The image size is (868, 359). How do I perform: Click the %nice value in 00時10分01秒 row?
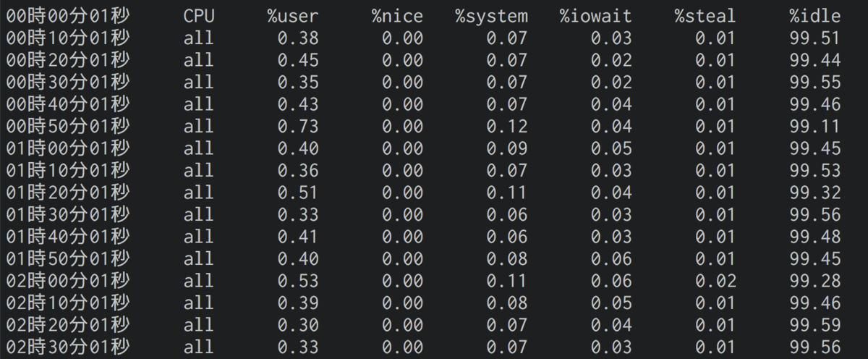(403, 38)
